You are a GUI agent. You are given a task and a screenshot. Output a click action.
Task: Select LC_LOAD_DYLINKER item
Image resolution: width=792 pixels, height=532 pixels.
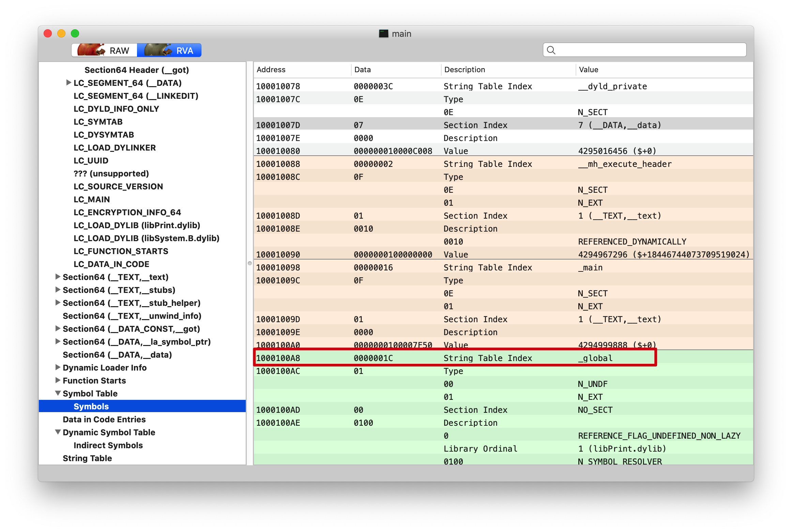click(115, 147)
